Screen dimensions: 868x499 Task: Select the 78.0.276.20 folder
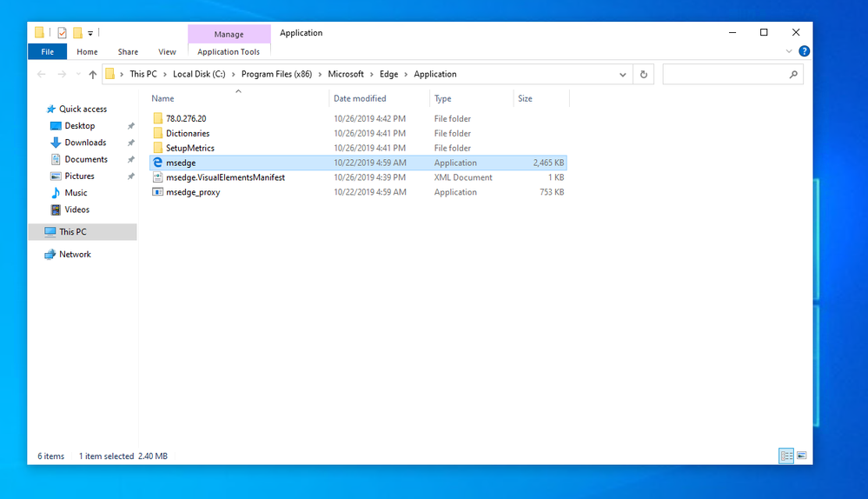[x=358, y=118]
